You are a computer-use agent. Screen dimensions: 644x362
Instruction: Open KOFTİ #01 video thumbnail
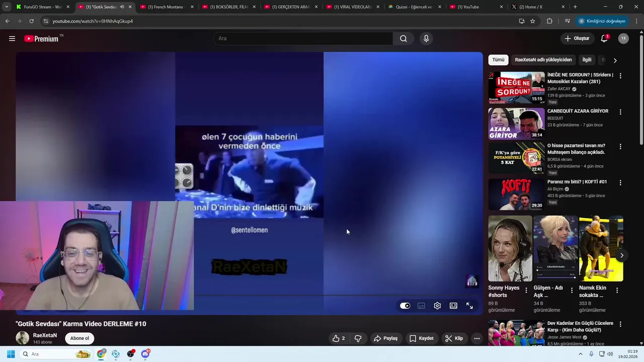click(516, 194)
